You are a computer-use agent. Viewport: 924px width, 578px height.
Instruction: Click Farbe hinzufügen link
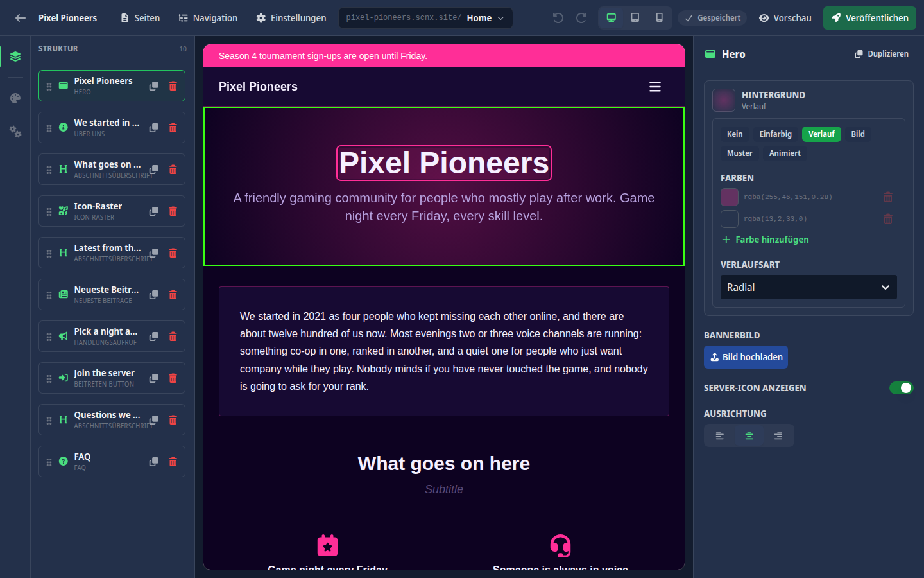click(x=765, y=240)
